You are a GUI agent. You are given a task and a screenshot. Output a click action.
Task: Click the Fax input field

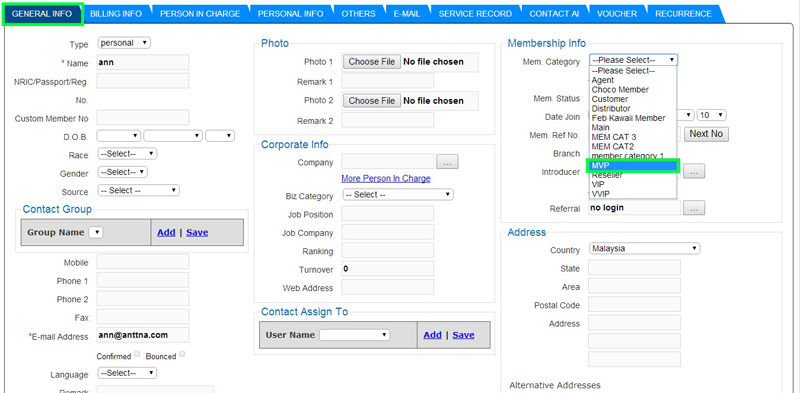143,317
